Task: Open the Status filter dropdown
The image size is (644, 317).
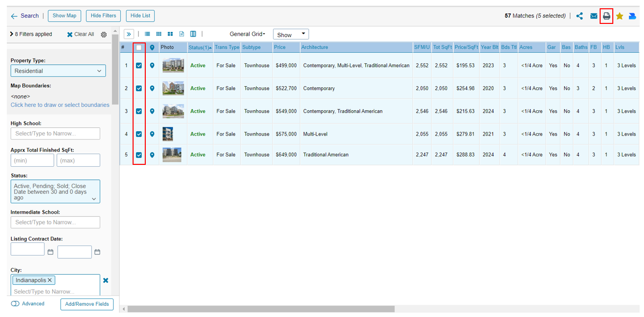Action: click(x=55, y=192)
